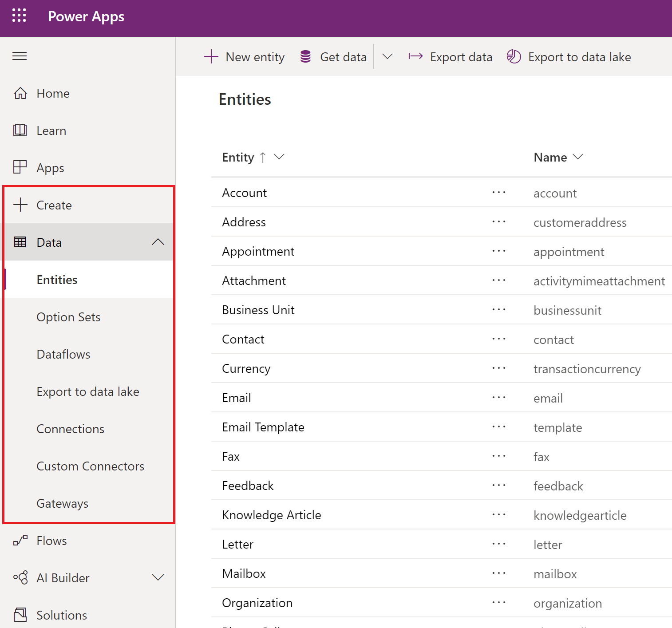The height and width of the screenshot is (628, 672).
Task: Open more options for Address row
Action: [x=499, y=222]
